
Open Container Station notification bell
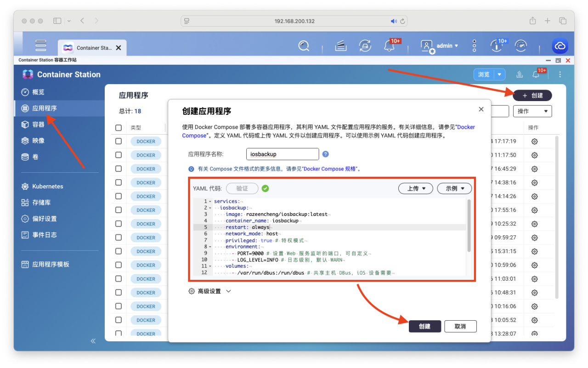pyautogui.click(x=536, y=74)
